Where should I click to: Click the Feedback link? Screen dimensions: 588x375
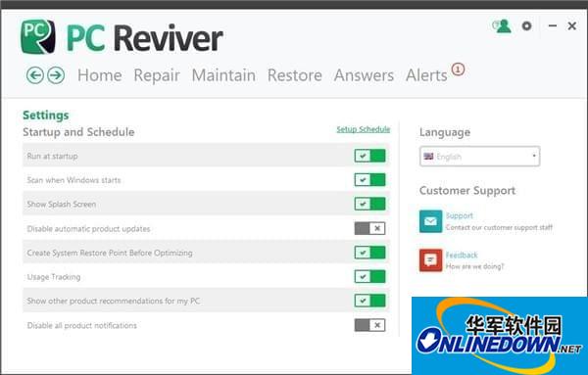[462, 256]
